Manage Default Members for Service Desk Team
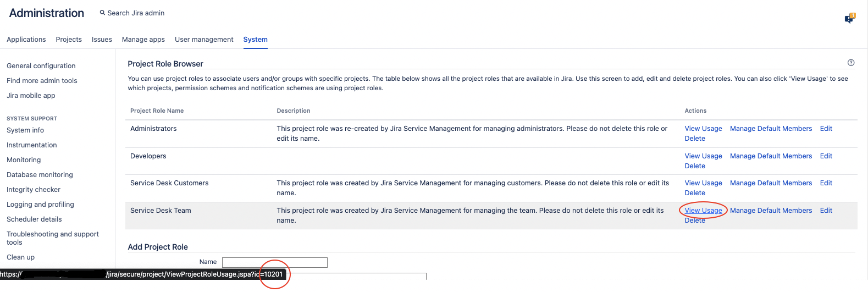 (771, 211)
